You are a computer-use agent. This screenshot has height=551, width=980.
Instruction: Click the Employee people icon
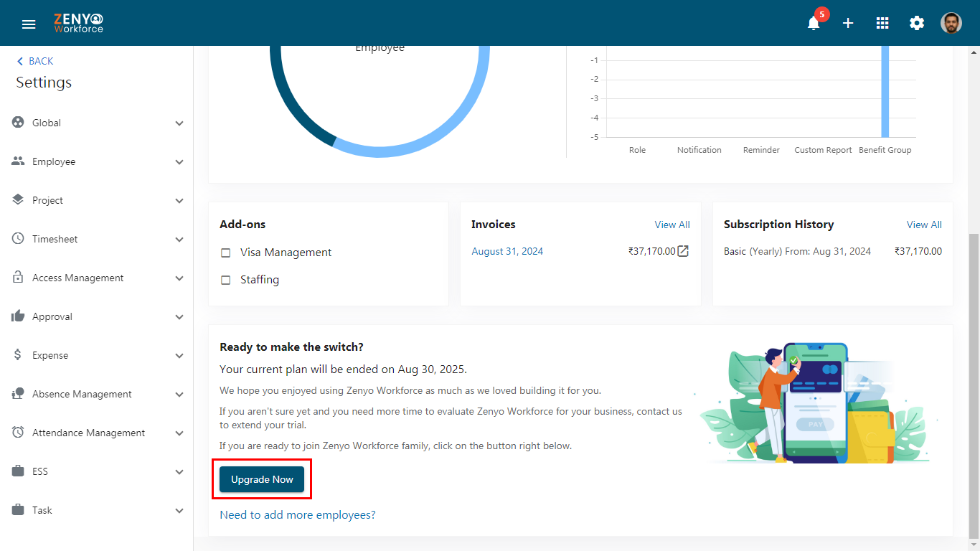point(18,161)
